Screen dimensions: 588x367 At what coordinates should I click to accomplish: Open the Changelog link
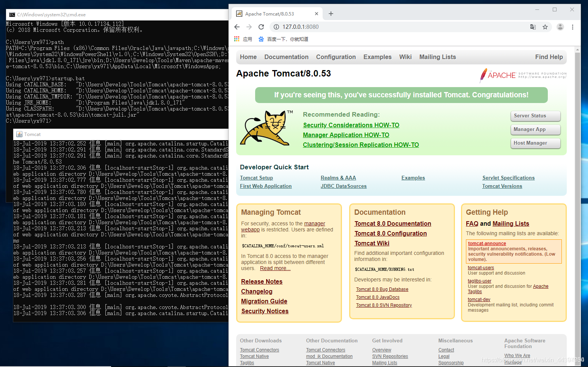pos(257,291)
